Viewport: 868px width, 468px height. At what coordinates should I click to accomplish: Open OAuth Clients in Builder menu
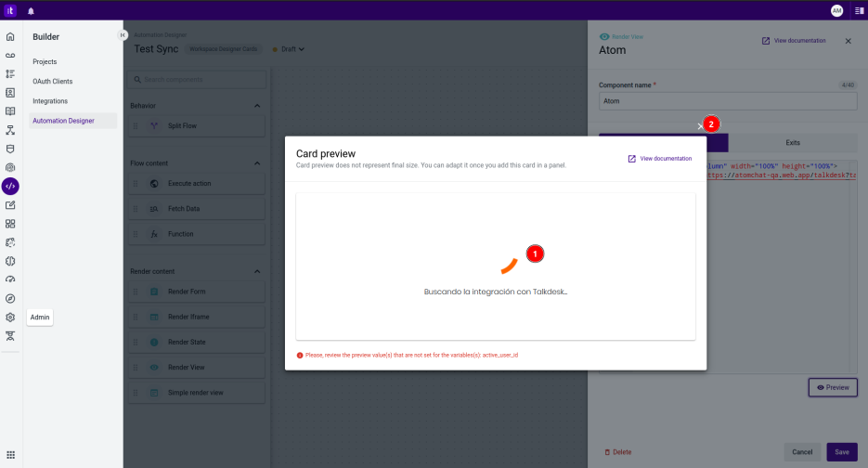52,82
